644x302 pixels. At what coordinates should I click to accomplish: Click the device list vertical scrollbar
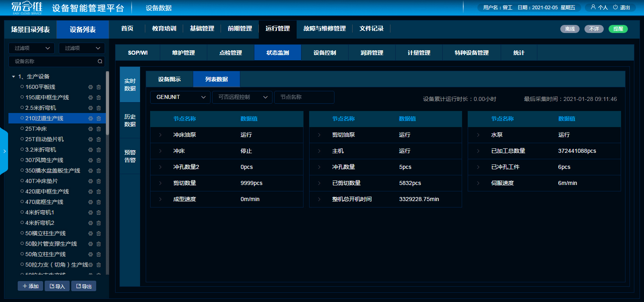point(107,103)
